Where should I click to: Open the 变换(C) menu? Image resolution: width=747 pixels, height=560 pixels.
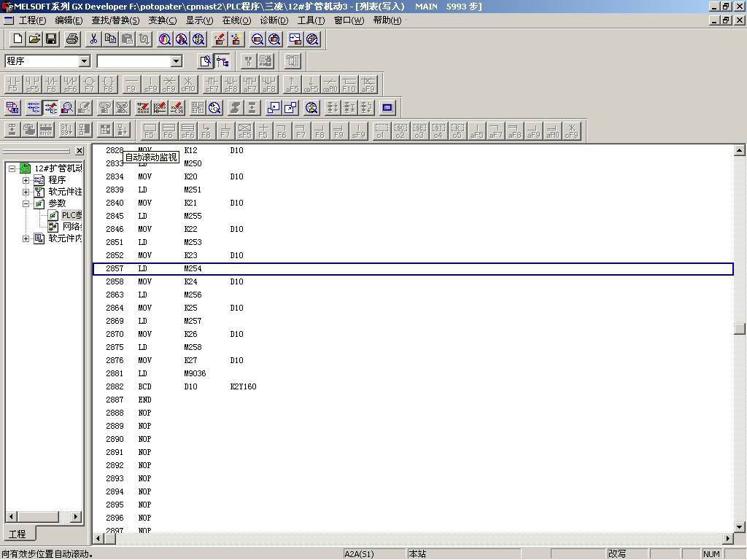(x=163, y=20)
